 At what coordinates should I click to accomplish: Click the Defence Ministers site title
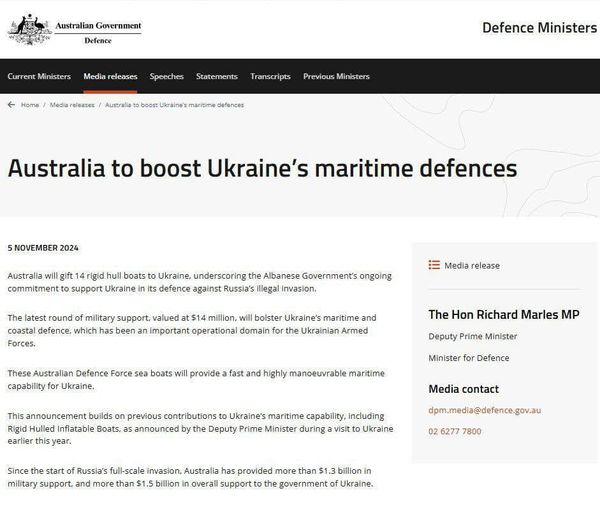539,28
